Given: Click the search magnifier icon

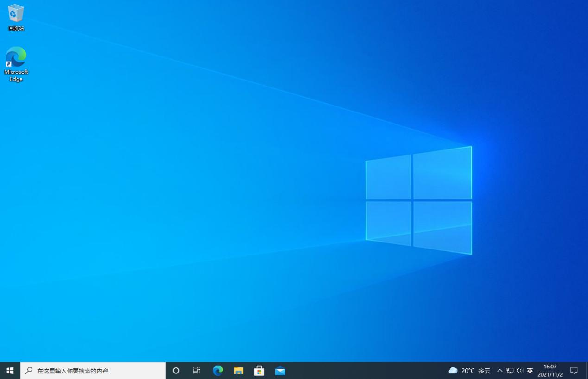Looking at the screenshot, I should click(x=28, y=370).
